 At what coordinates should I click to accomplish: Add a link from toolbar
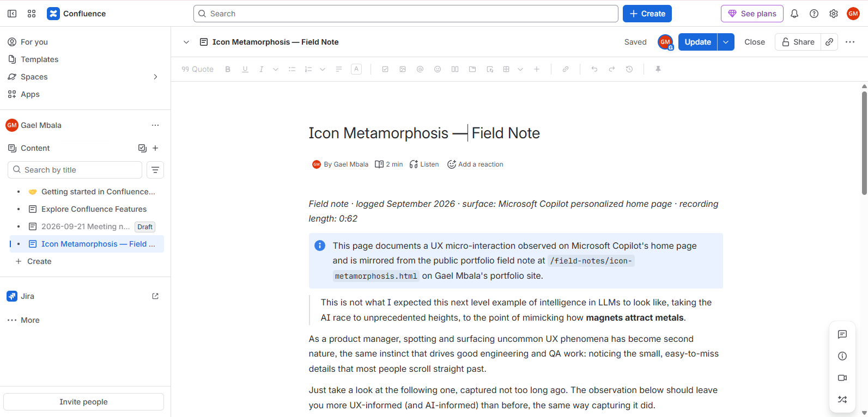pos(566,69)
